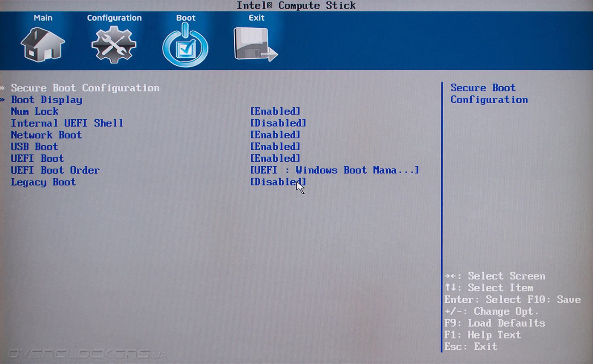593x364 pixels.
Task: Toggle UEFI Boot Enabled value
Action: pos(275,158)
